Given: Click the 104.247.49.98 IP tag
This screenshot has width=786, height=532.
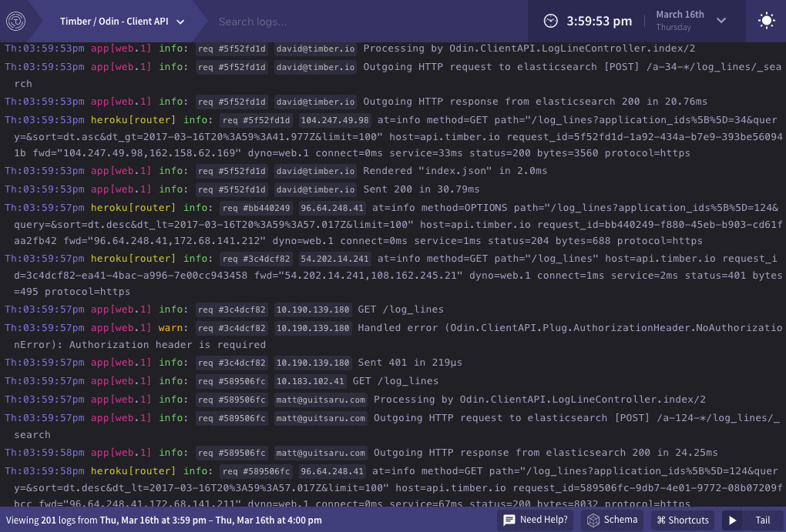Looking at the screenshot, I should click(x=335, y=120).
